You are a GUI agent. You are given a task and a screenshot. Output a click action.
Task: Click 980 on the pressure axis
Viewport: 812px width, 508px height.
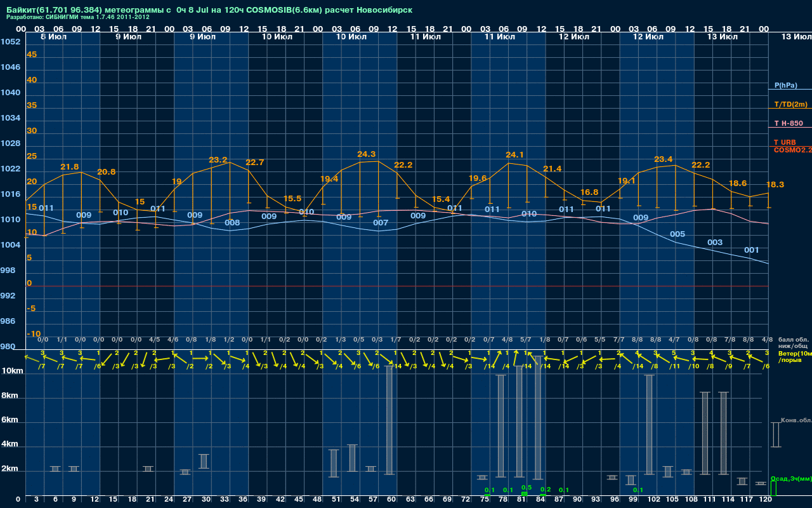coord(8,347)
